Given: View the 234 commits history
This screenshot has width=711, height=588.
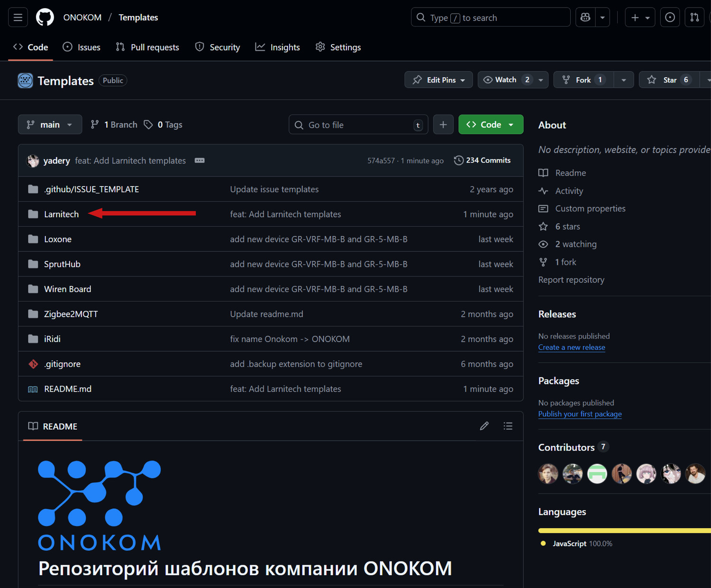Looking at the screenshot, I should pos(483,160).
